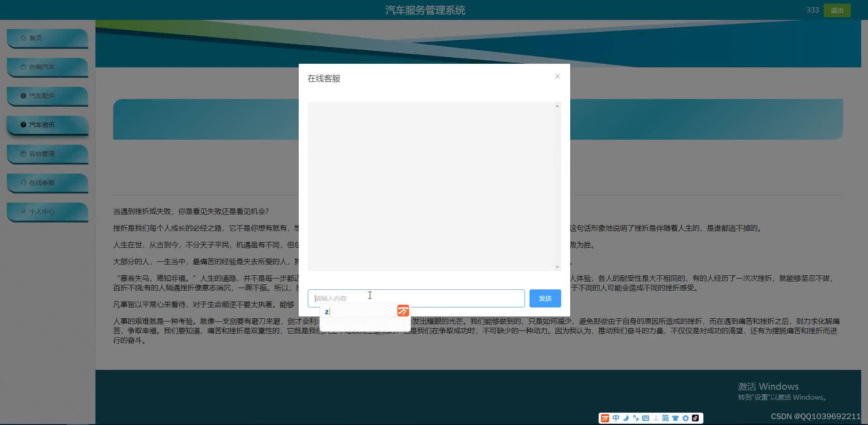
Task: Click the typed letter z in the IME box
Action: click(327, 312)
